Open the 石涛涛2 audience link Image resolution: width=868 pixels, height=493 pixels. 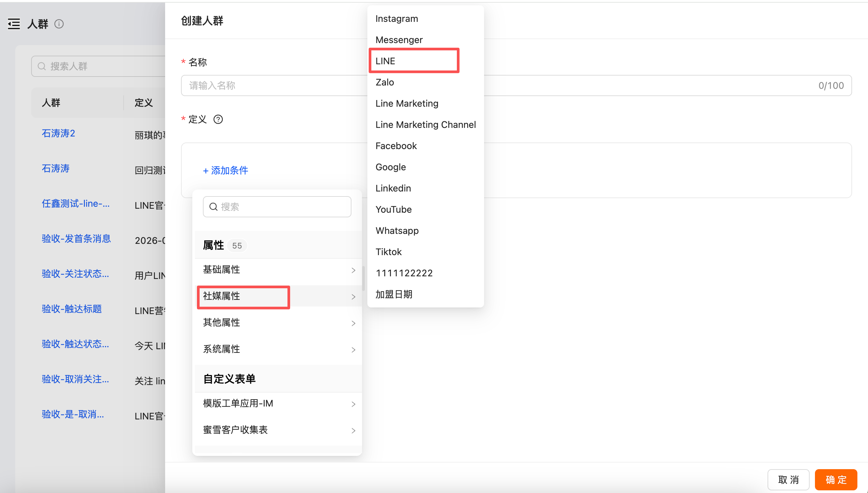(x=58, y=133)
